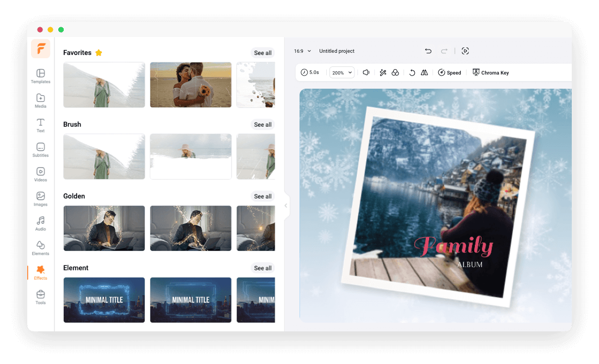Open Speed settings for the clip
Screen dimensions: 599x364
pos(450,72)
